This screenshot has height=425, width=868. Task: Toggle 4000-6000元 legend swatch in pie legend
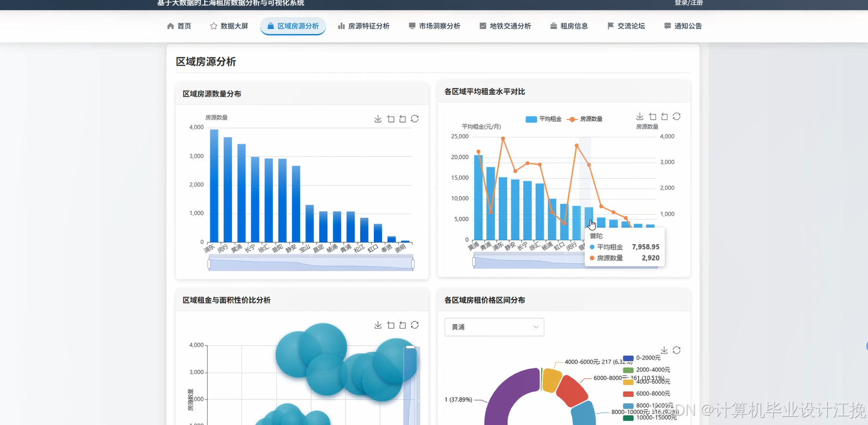628,382
